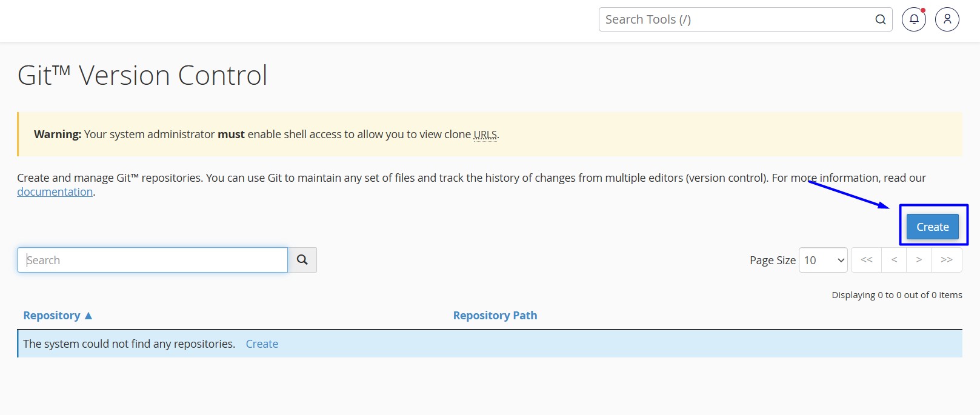Viewport: 980px width, 415px height.
Task: Click the Git™ Version Control heading
Action: 142,76
